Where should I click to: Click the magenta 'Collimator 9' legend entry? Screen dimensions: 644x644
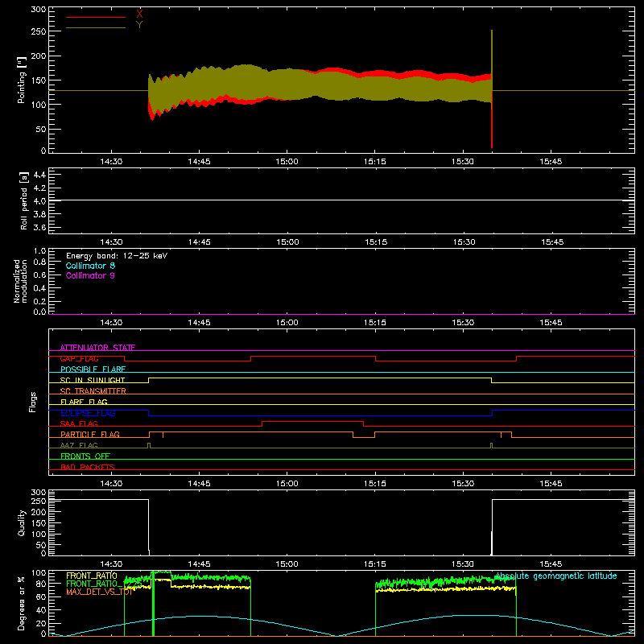[90, 275]
